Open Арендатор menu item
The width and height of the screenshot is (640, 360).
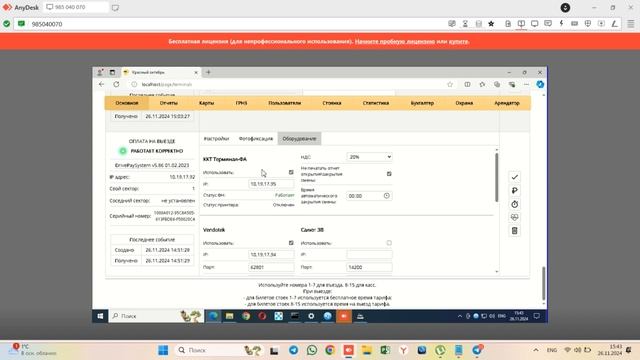(507, 103)
